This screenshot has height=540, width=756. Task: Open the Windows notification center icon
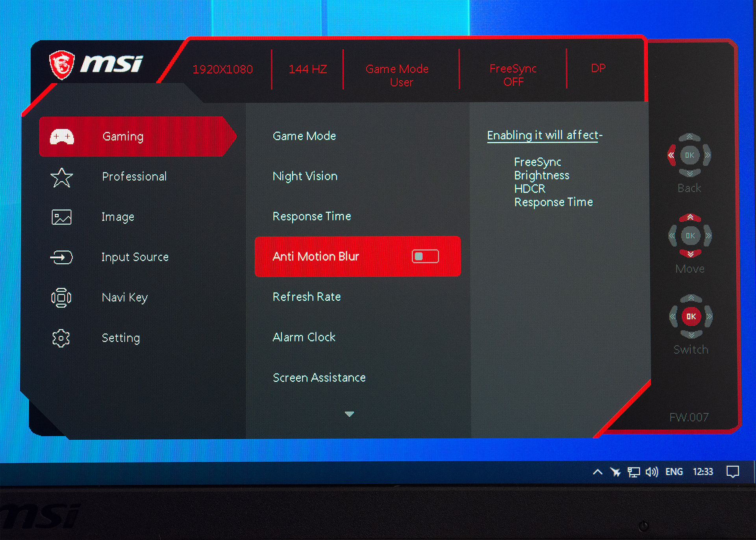(733, 472)
